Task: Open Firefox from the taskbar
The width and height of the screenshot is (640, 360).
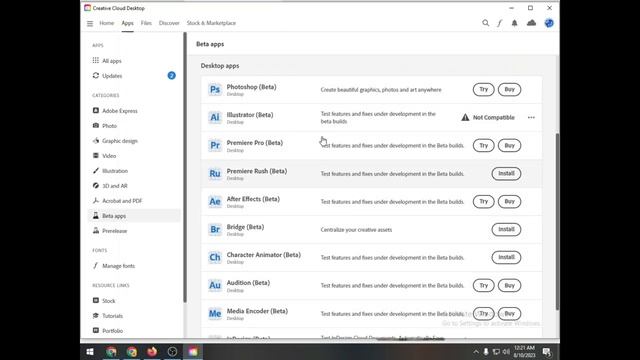Action: tap(152, 351)
